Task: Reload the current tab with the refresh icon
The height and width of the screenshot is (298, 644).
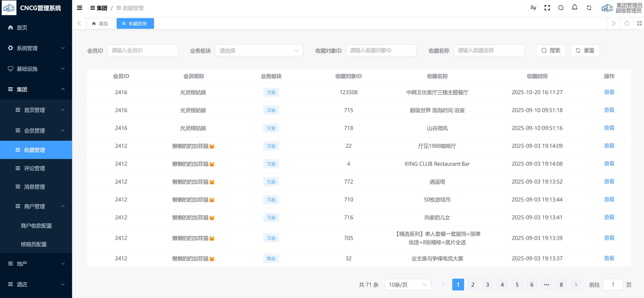Action: click(x=627, y=24)
